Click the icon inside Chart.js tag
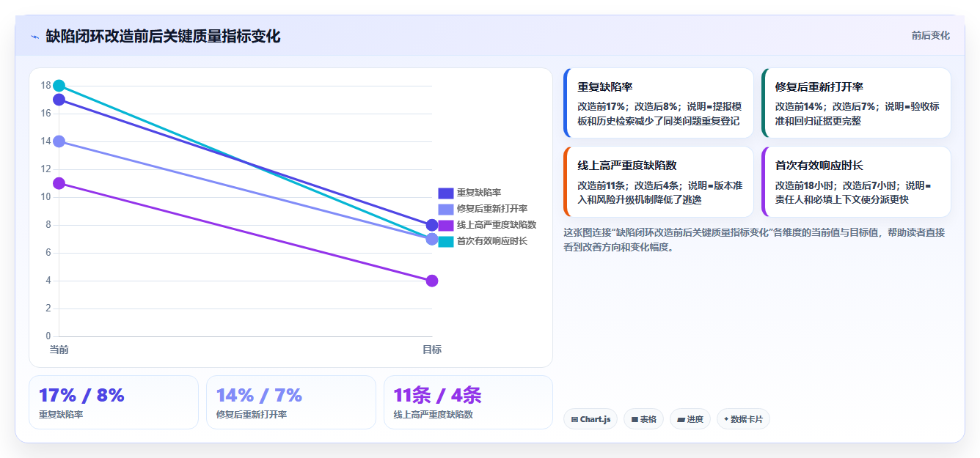Viewport: 980px width, 458px height. pyautogui.click(x=575, y=420)
